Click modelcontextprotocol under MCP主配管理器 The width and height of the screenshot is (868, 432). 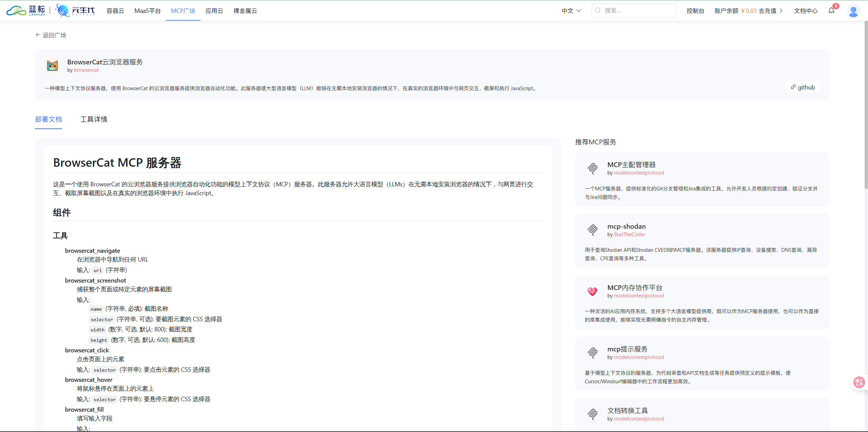click(x=639, y=173)
